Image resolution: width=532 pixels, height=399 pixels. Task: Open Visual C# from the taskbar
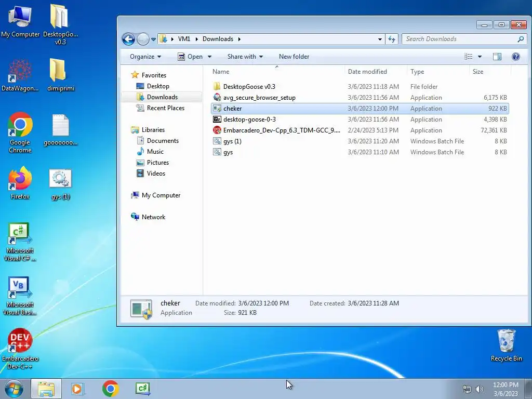coord(142,389)
